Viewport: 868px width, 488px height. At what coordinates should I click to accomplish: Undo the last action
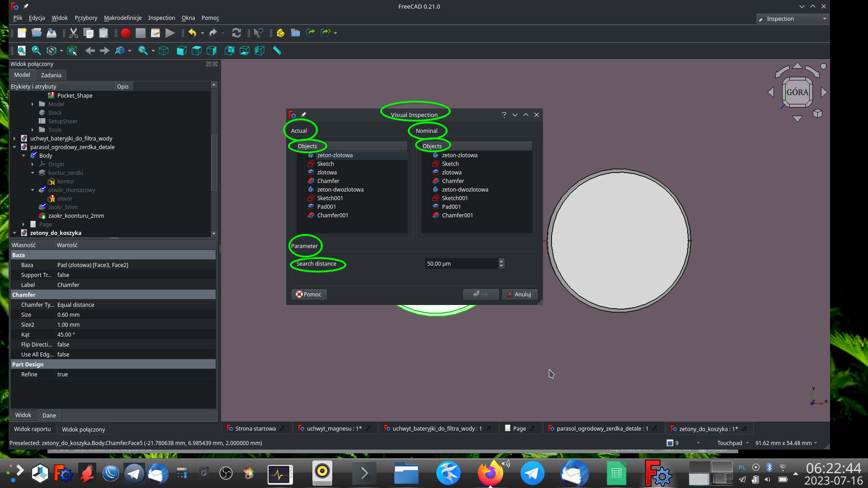point(191,33)
